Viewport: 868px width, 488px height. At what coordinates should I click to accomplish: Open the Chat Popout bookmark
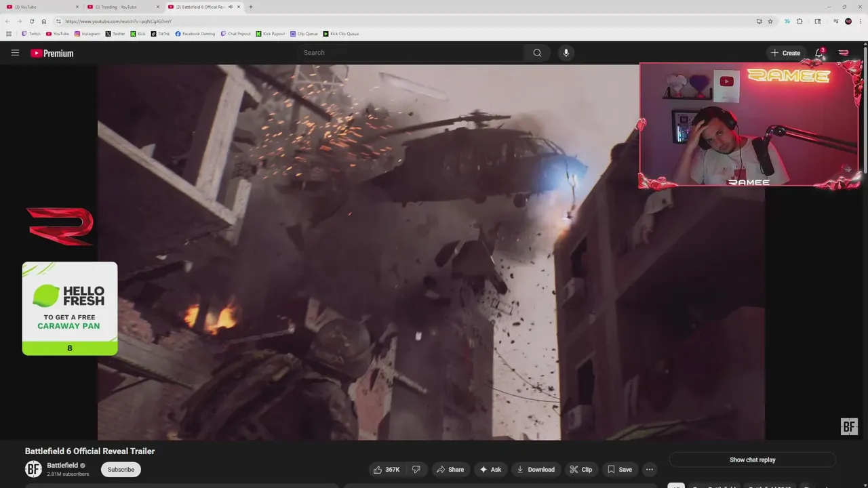point(236,33)
